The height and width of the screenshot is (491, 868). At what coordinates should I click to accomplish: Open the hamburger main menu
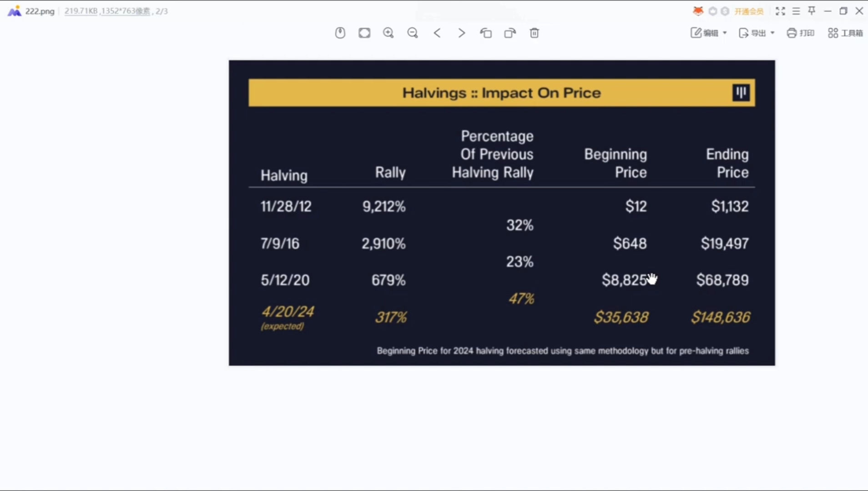tap(796, 11)
